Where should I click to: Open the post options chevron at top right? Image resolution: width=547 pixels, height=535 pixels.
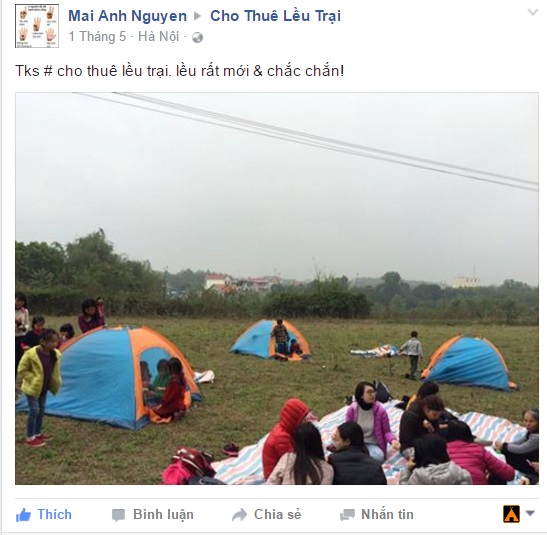(533, 13)
